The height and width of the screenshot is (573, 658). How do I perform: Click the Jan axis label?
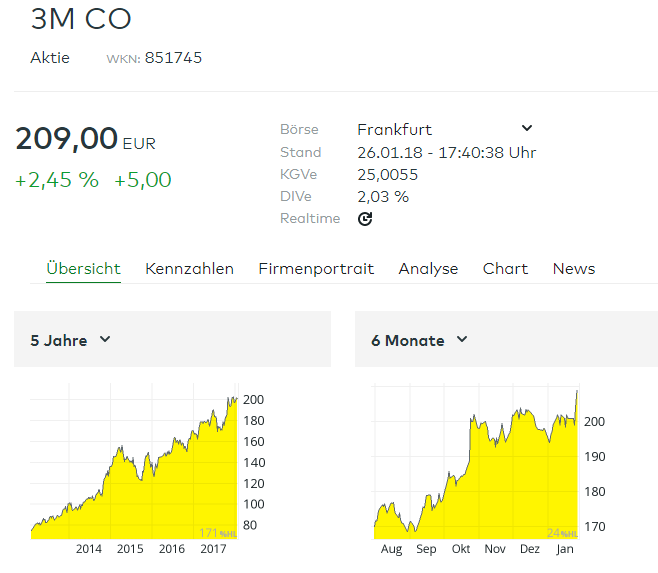tap(564, 549)
